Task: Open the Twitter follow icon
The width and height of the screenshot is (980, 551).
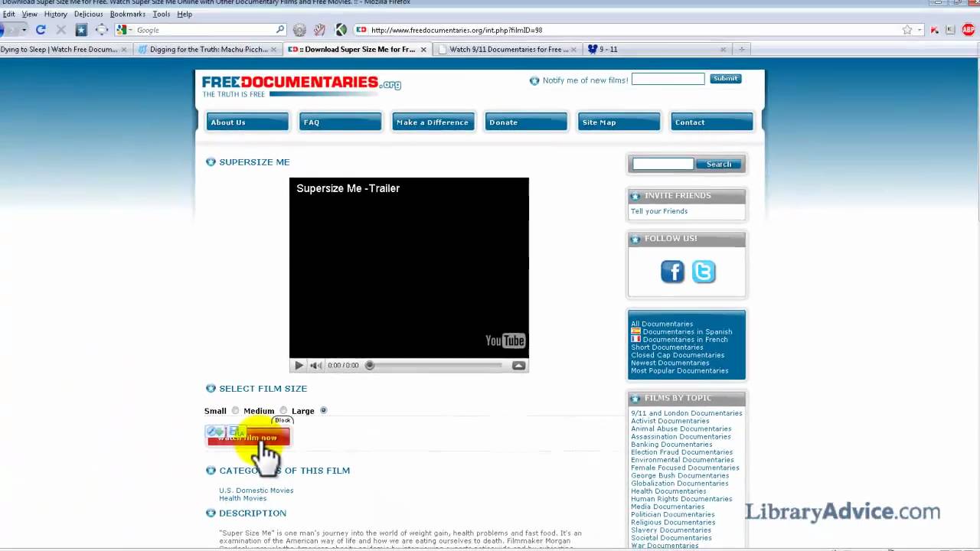Action: pos(704,272)
